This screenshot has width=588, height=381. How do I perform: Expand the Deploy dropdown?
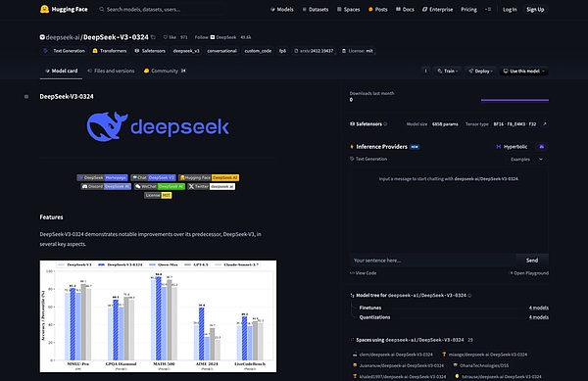[x=480, y=71]
